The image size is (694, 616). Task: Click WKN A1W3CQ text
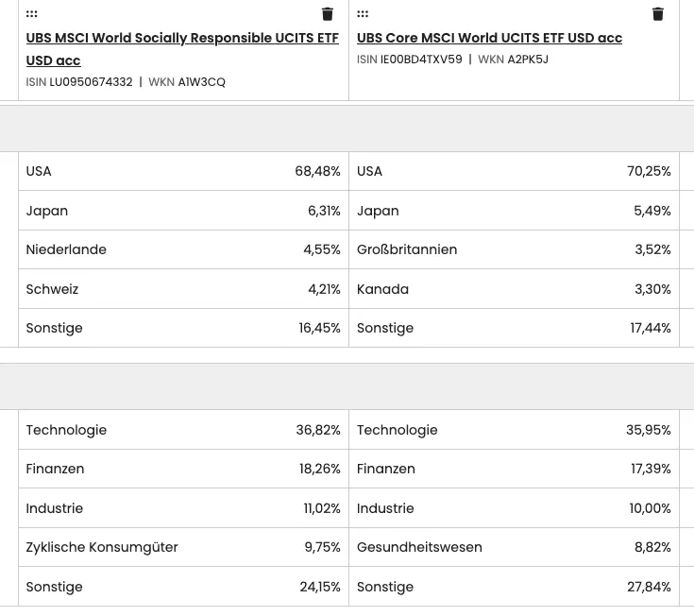click(187, 82)
